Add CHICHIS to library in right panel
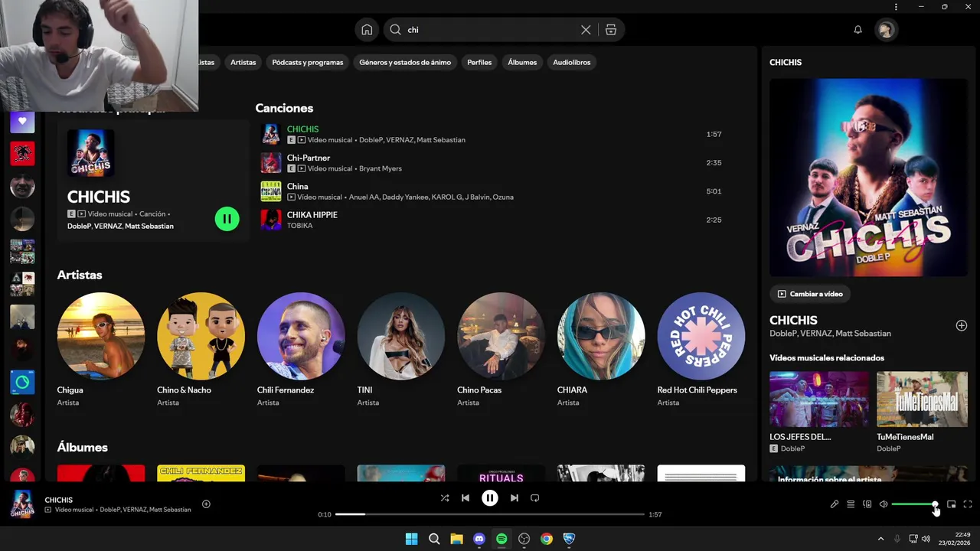The height and width of the screenshot is (551, 980). [962, 326]
